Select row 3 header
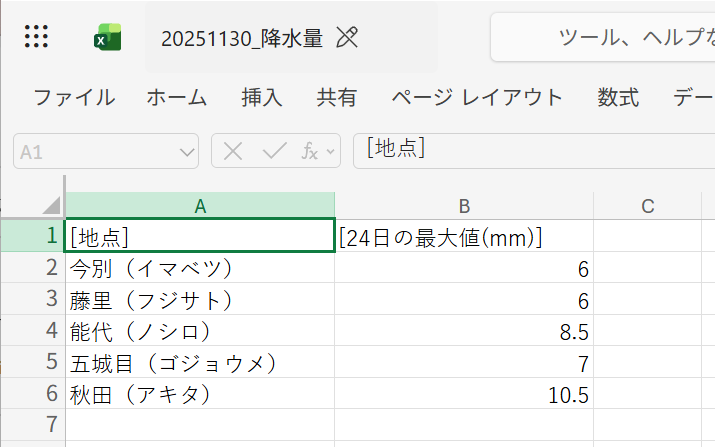 point(33,299)
